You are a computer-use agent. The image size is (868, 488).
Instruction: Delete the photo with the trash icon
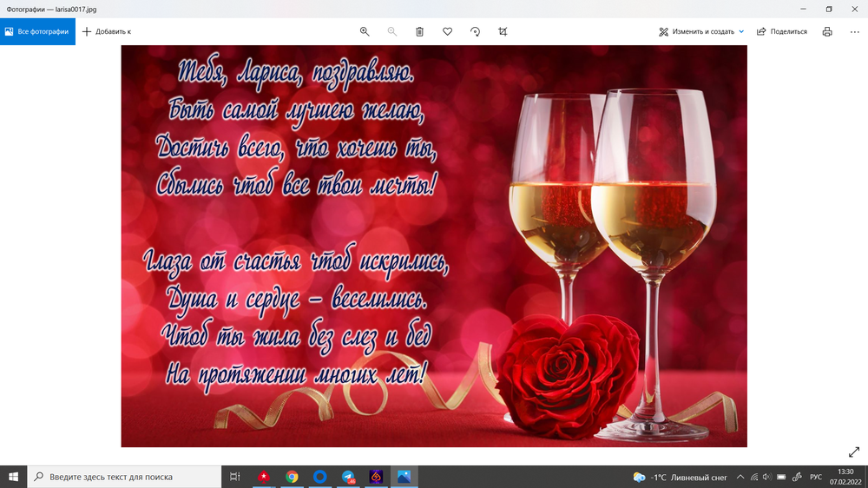pos(419,31)
